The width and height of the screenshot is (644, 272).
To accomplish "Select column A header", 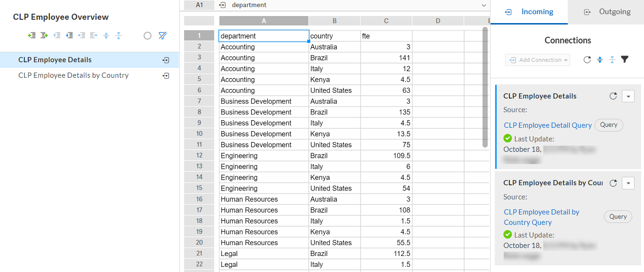I will pyautogui.click(x=264, y=21).
